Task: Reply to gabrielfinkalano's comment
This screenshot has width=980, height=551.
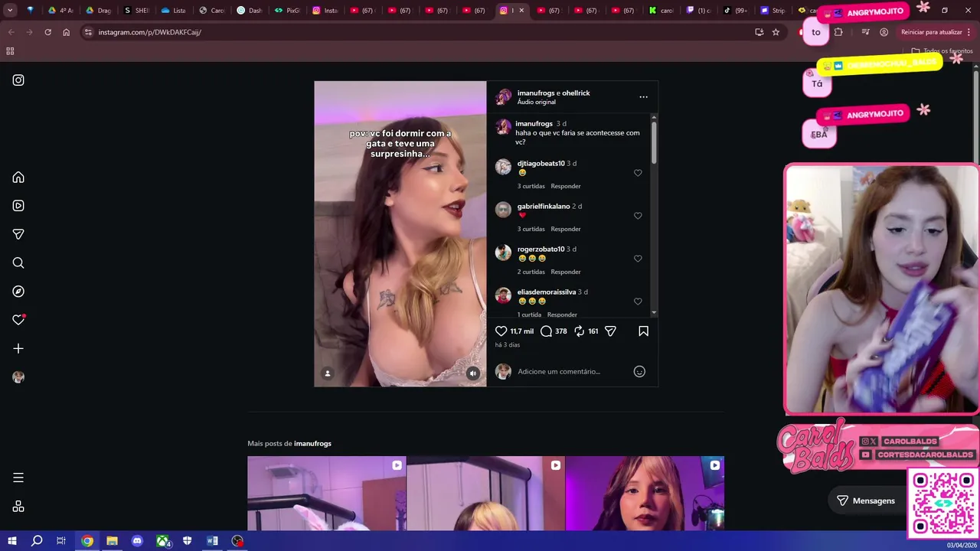Action: pos(566,229)
